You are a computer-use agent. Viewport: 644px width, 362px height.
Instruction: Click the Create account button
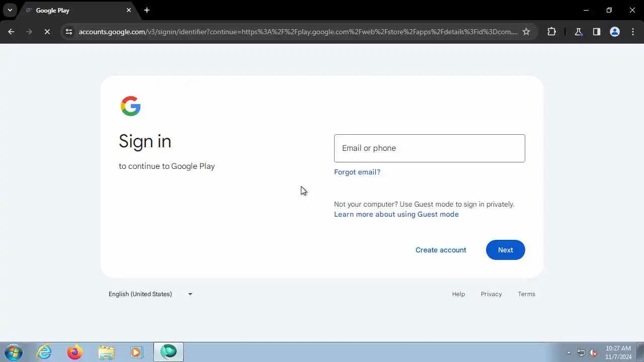441,250
